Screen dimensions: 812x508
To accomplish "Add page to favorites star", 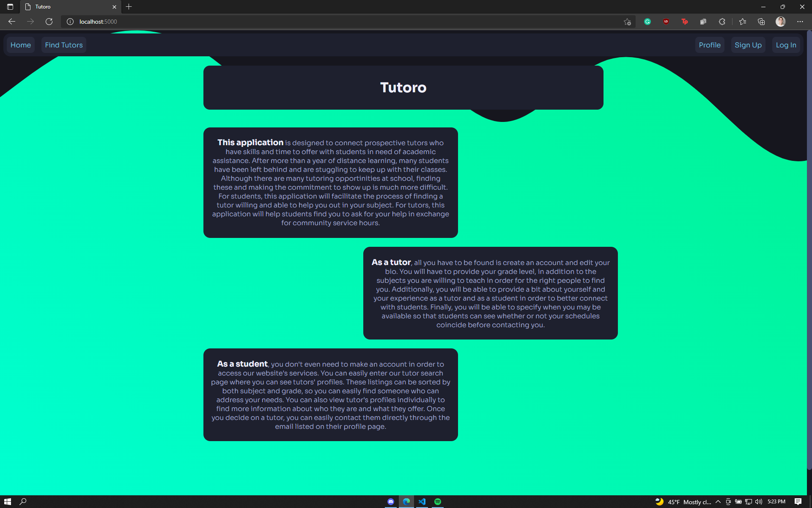I will (627, 22).
